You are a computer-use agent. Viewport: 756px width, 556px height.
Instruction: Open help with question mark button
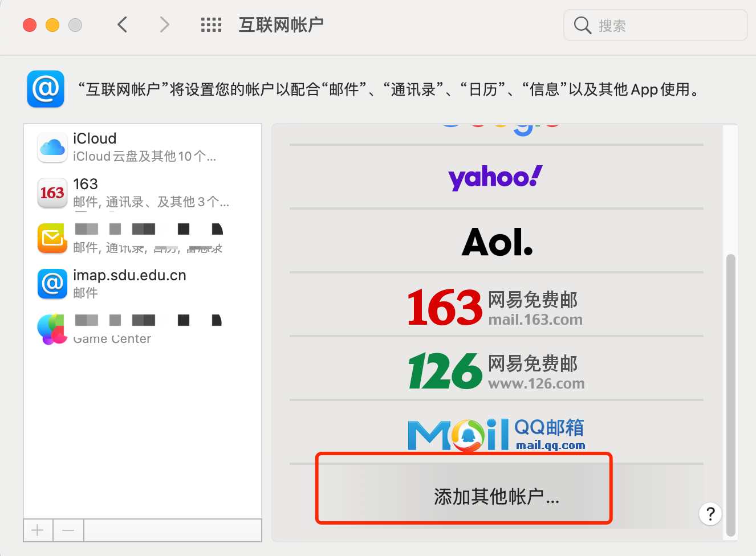[x=710, y=514]
